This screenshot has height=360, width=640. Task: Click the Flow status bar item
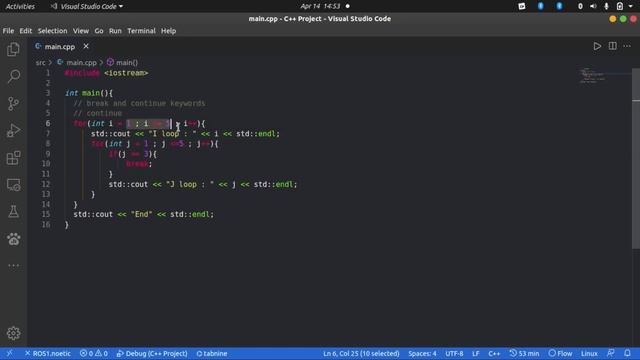pos(560,353)
